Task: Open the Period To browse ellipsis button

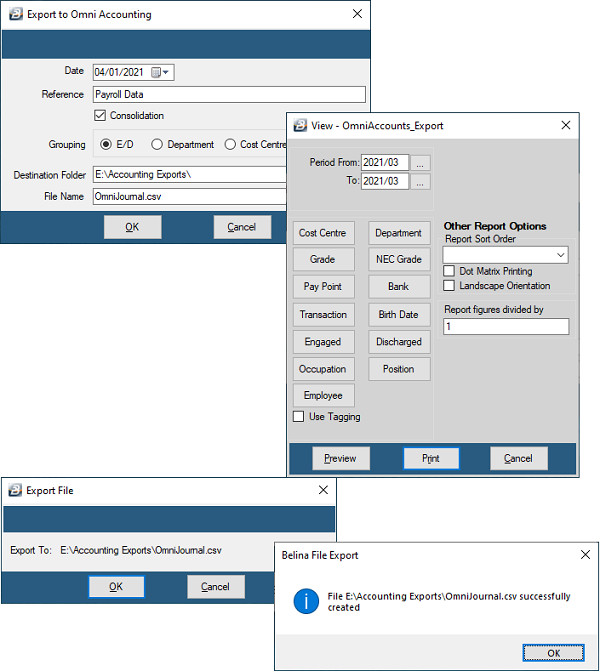Action: pos(420,181)
